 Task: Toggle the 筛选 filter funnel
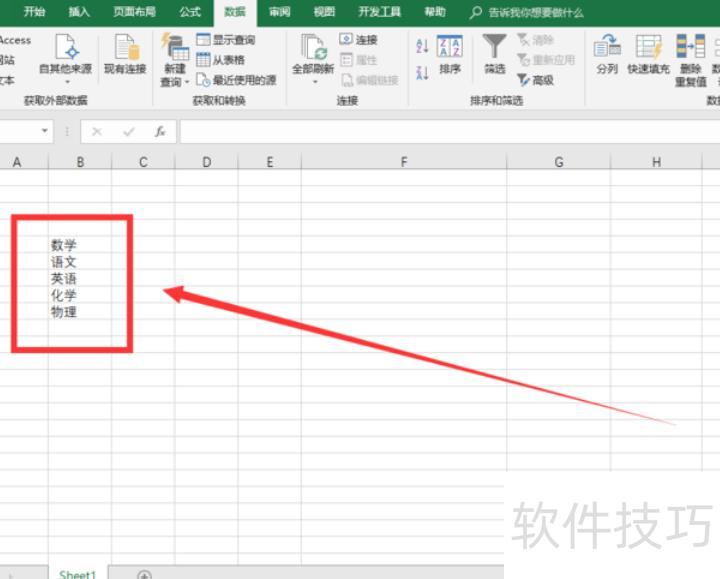tap(495, 54)
